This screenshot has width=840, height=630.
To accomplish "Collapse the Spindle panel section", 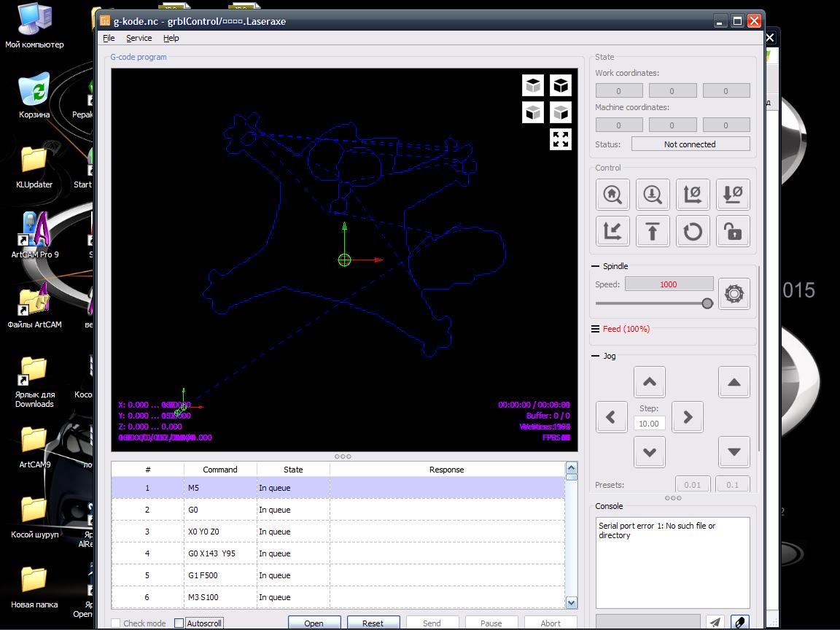I will 596,266.
